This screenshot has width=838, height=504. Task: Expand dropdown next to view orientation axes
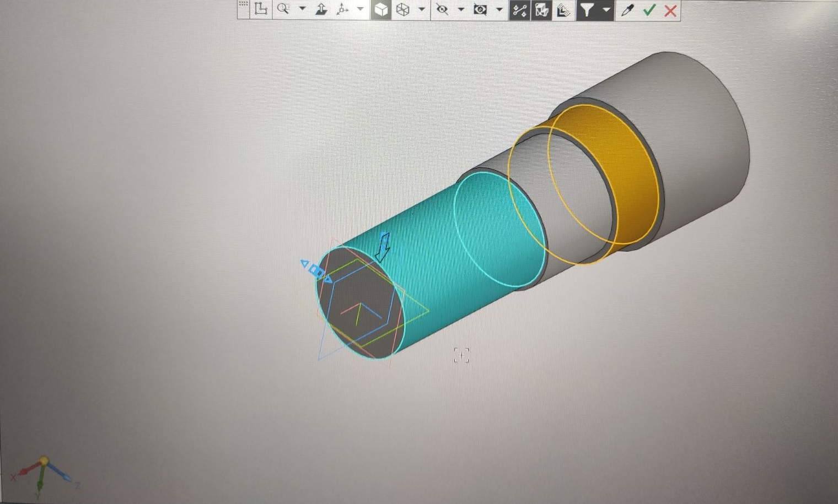tap(360, 9)
